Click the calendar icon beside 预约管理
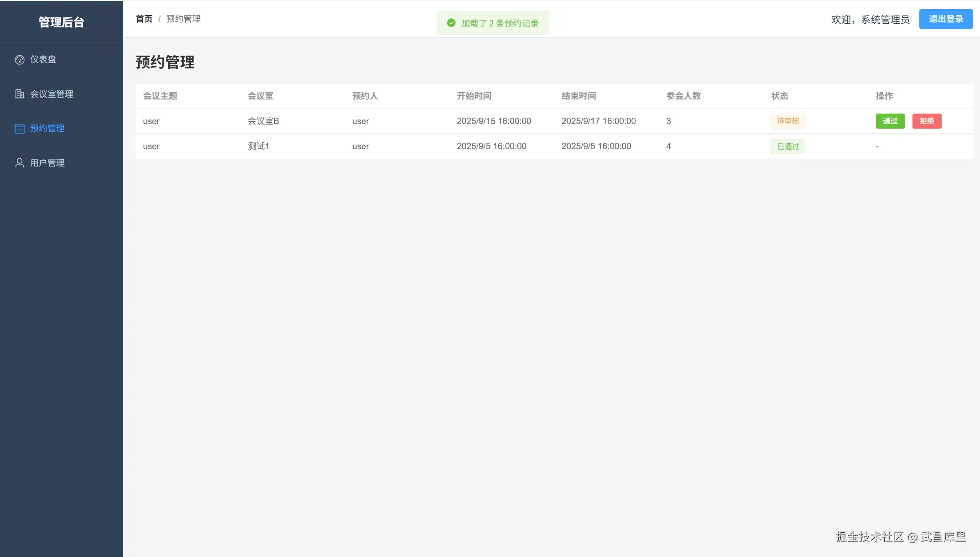Image resolution: width=980 pixels, height=557 pixels. [x=20, y=129]
